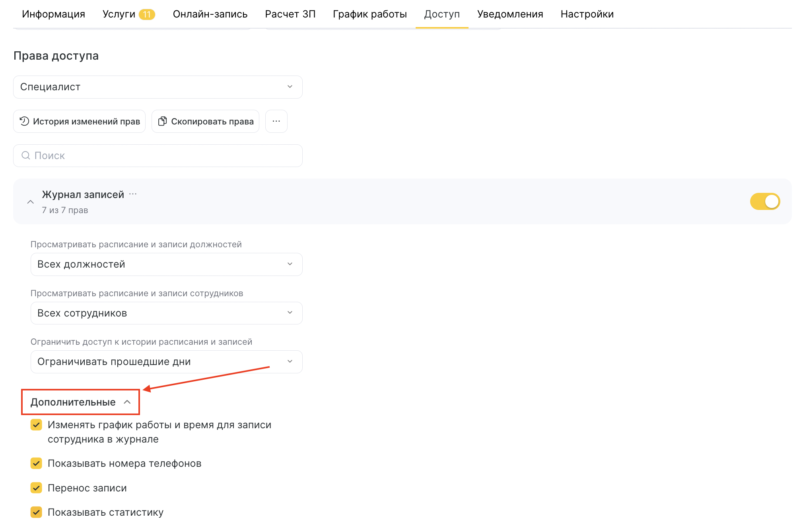809x532 pixels.
Task: Switch to the График работы tab
Action: pyautogui.click(x=369, y=14)
